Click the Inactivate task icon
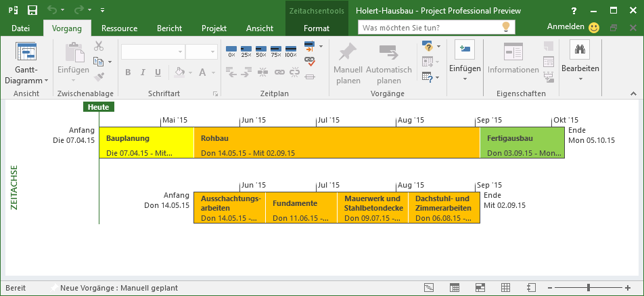The height and width of the screenshot is (296, 644). 310,77
